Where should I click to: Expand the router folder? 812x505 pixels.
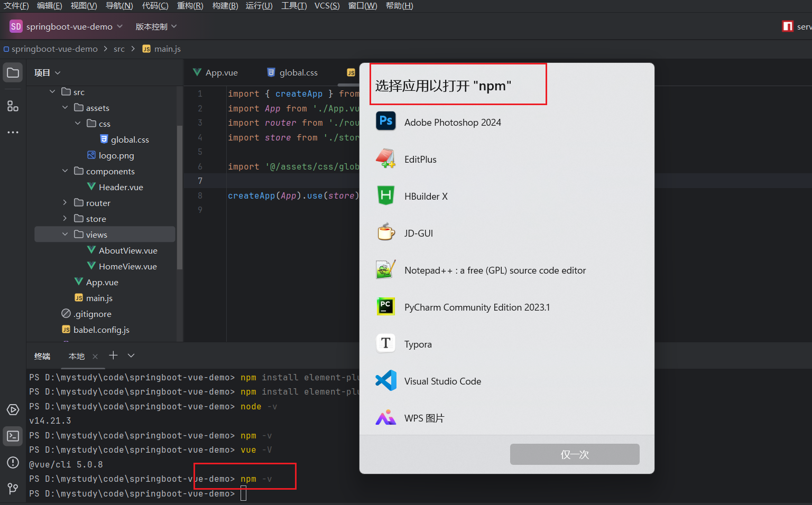(65, 203)
